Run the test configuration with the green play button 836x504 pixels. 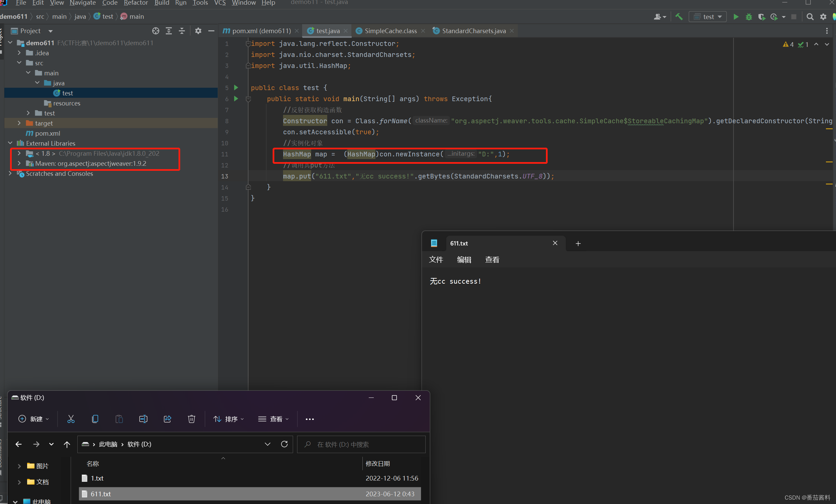[736, 17]
